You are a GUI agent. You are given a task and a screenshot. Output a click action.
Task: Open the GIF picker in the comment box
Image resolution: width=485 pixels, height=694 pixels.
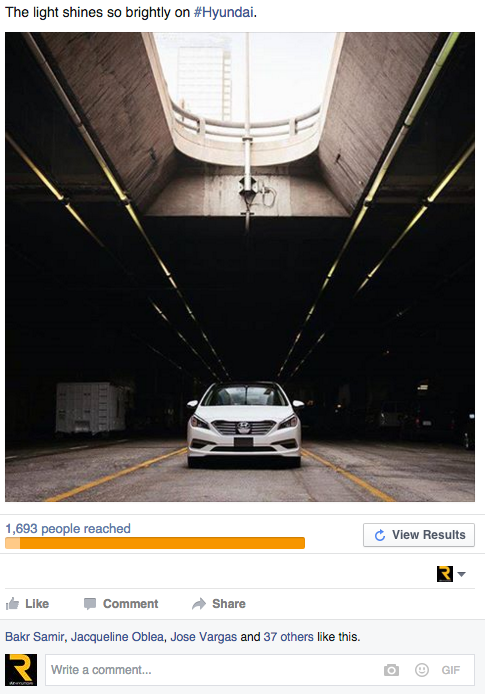coord(450,670)
